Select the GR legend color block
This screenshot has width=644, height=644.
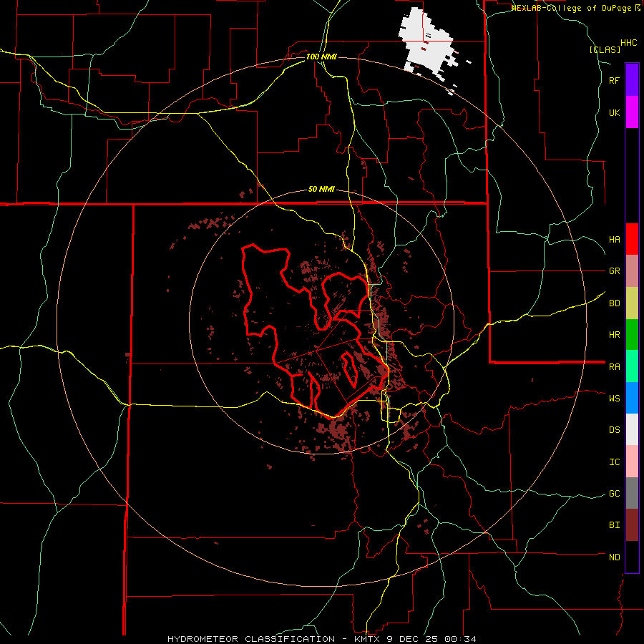tap(632, 270)
